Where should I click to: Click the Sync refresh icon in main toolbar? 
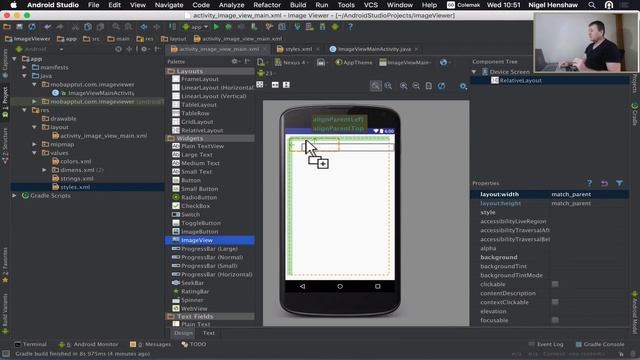click(x=32, y=27)
